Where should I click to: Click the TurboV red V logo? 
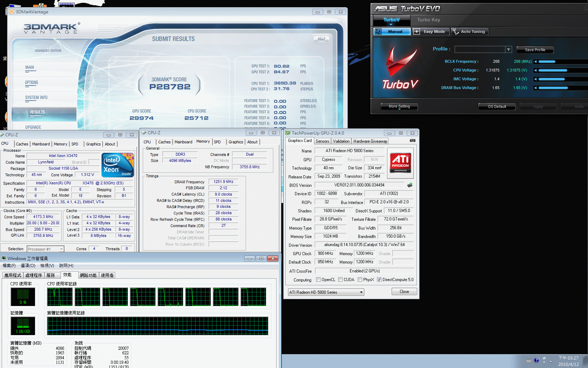(x=401, y=60)
